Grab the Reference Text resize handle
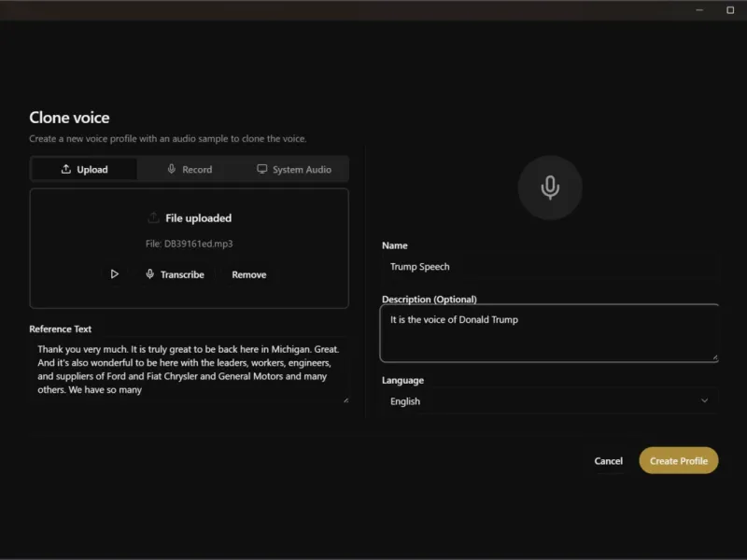The image size is (747, 560). pyautogui.click(x=345, y=400)
